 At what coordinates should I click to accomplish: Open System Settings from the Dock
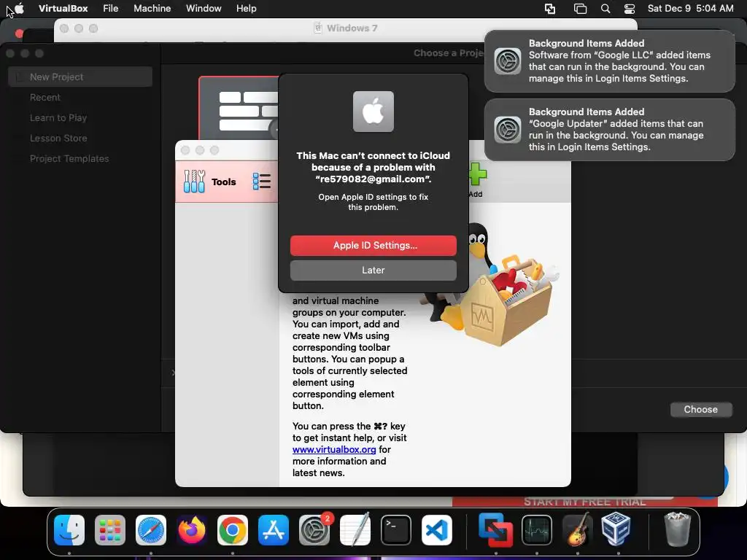pyautogui.click(x=314, y=530)
